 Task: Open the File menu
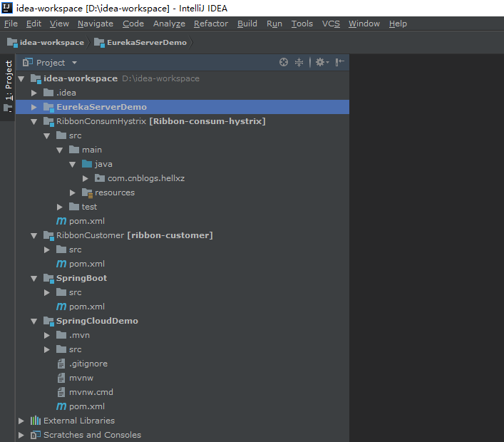point(11,24)
